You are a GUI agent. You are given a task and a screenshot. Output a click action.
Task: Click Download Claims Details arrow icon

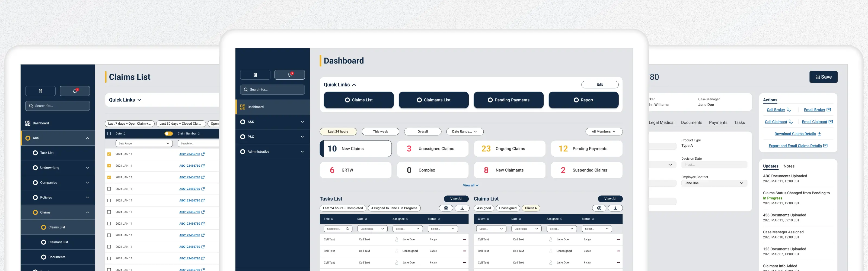(819, 134)
